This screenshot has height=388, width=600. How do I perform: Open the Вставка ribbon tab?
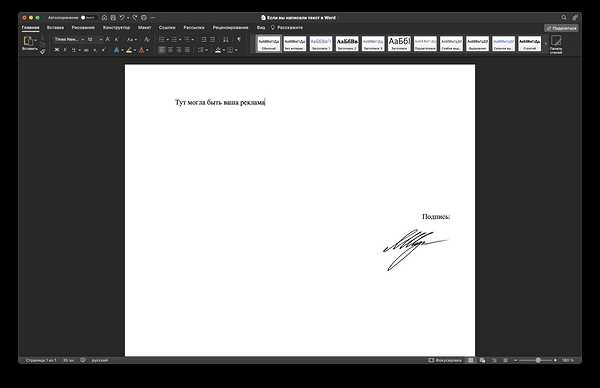coord(55,28)
